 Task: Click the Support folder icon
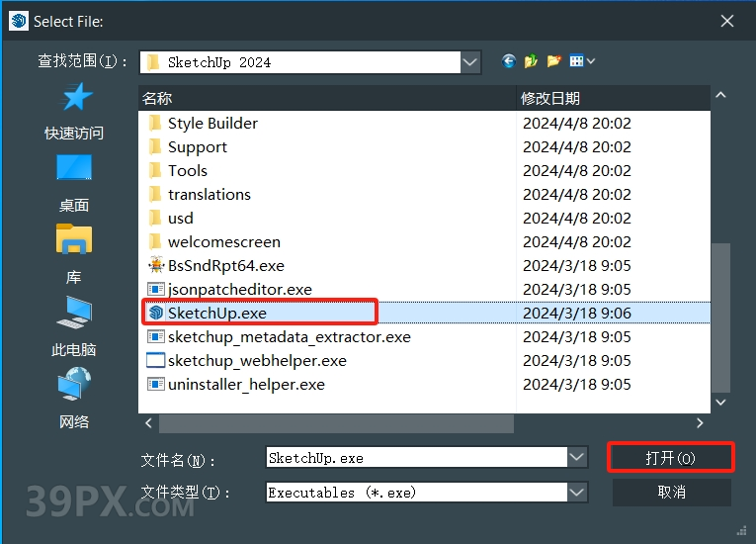[x=155, y=146]
